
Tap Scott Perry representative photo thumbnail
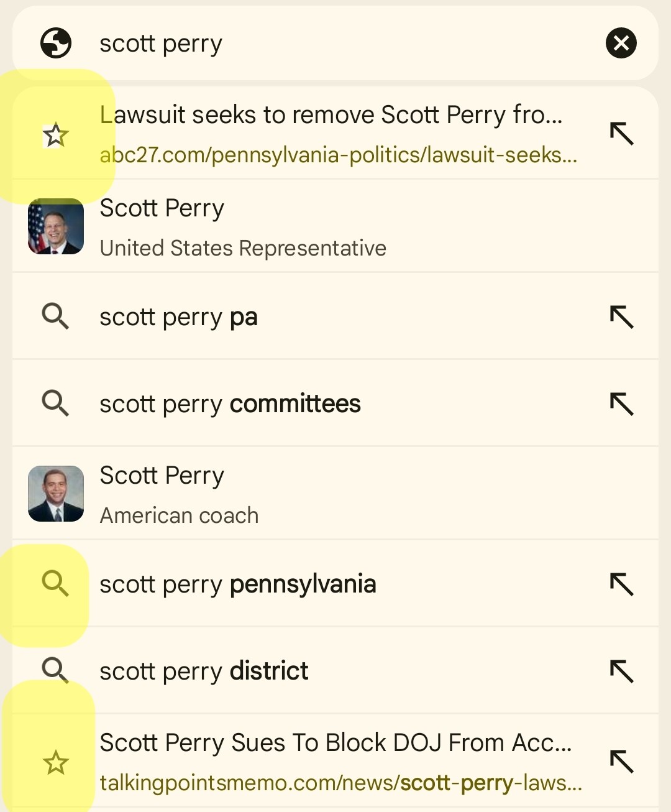(56, 226)
